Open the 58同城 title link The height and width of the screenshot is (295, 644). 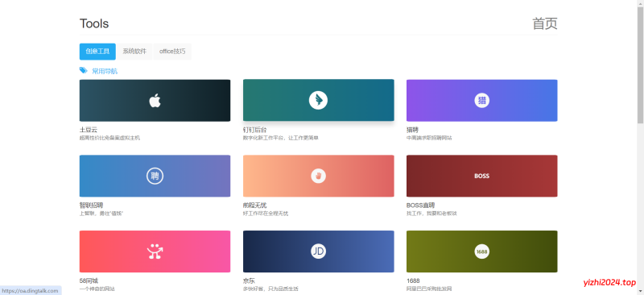[x=89, y=280]
